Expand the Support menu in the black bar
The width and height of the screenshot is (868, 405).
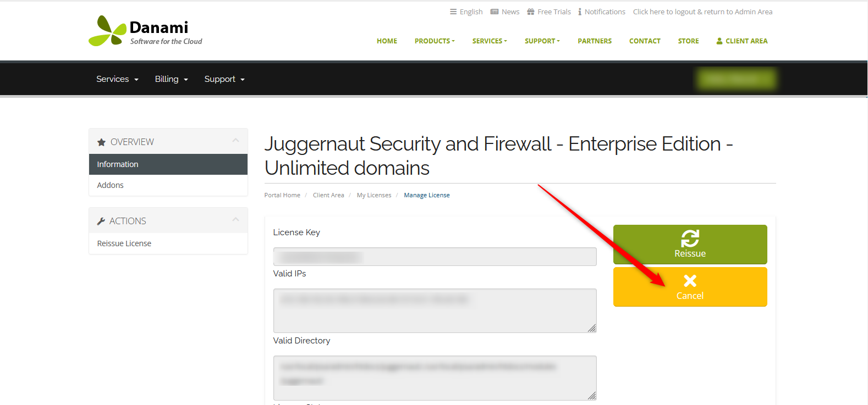[x=224, y=79]
